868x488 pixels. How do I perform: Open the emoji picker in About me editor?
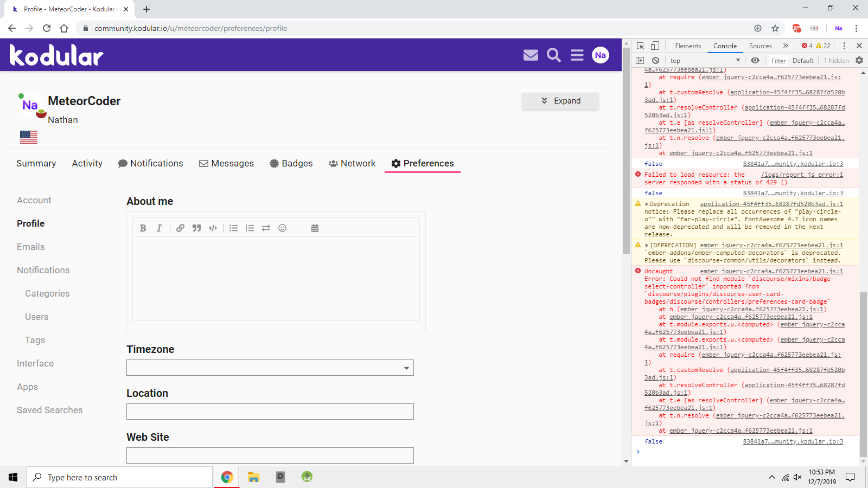pos(283,228)
